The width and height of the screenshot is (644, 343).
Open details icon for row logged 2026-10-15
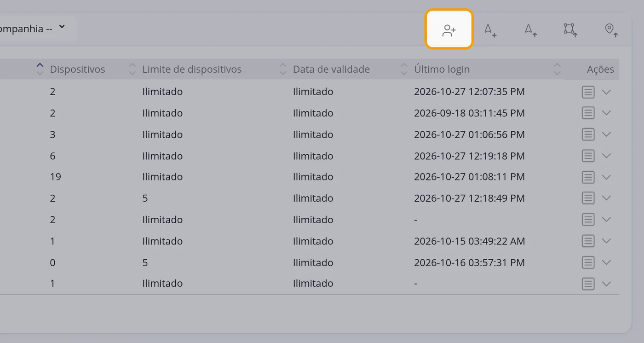pyautogui.click(x=588, y=241)
